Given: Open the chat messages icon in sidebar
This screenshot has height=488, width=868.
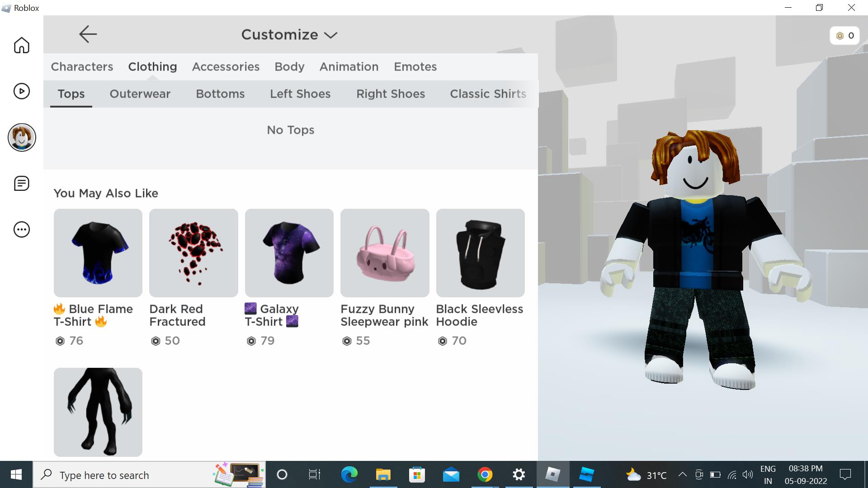Looking at the screenshot, I should [x=21, y=183].
